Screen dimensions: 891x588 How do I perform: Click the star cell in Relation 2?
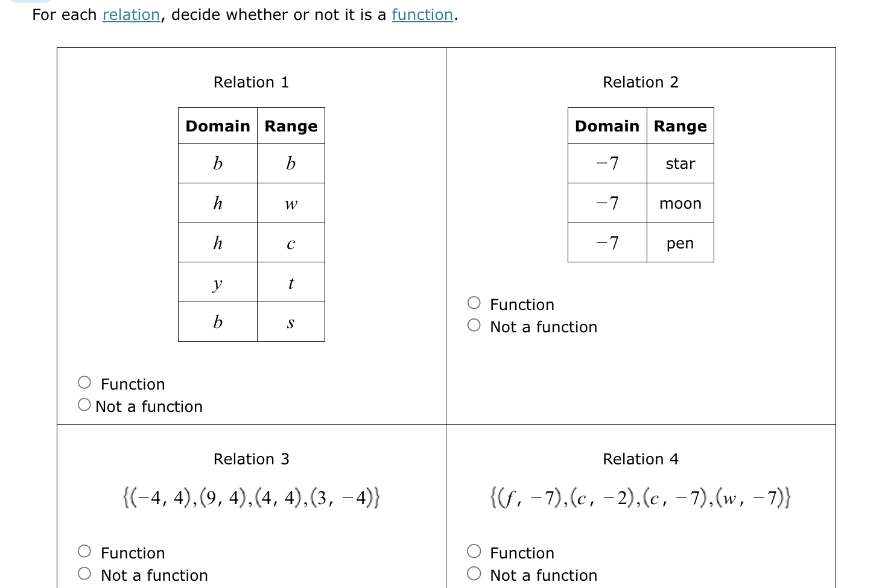tap(680, 163)
